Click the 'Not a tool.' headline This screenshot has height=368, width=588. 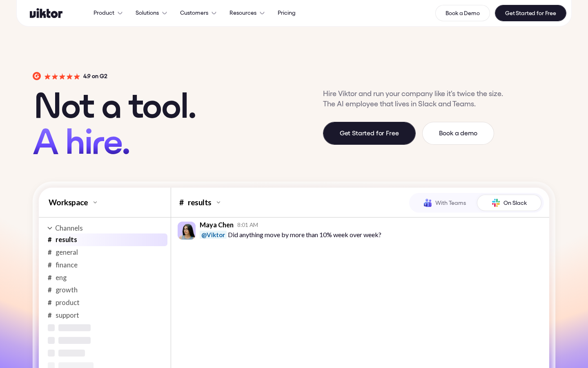(115, 106)
